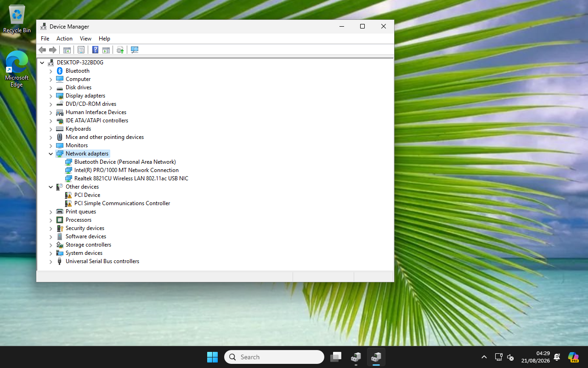Show hidden system tray icons
The image size is (588, 368).
pos(484,357)
